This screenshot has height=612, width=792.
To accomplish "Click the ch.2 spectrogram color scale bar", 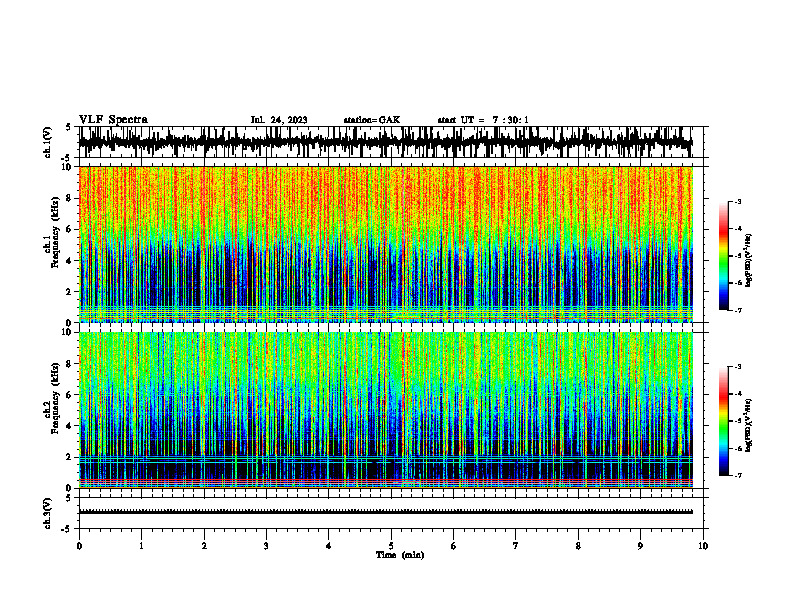I will point(724,421).
